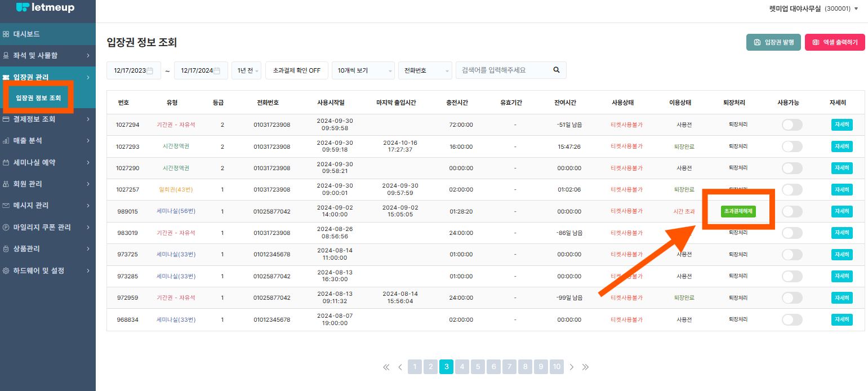Click the search keyword input field

(x=502, y=70)
